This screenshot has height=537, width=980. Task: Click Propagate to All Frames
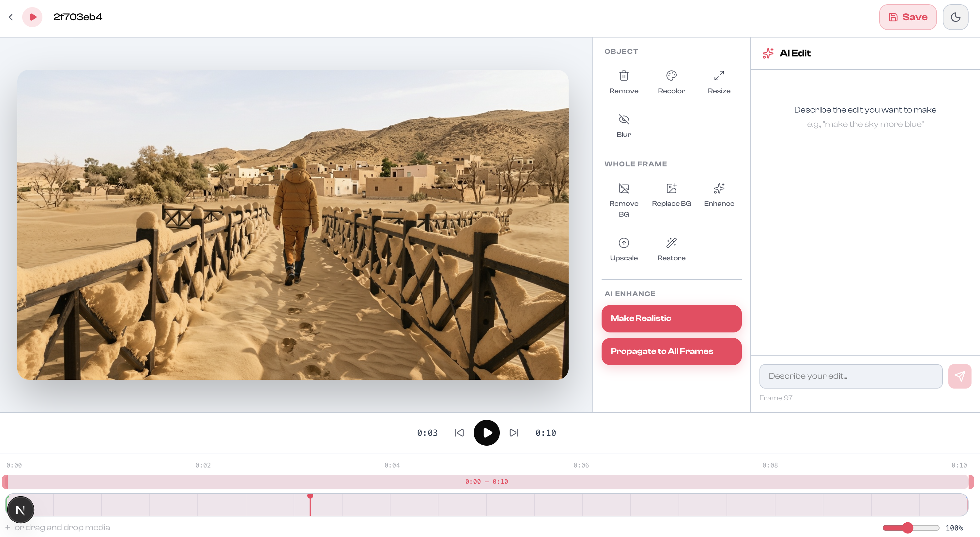(x=671, y=351)
